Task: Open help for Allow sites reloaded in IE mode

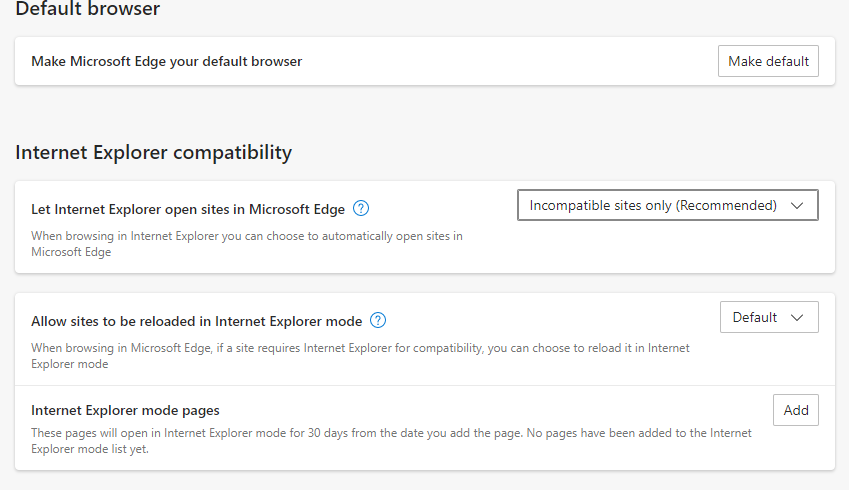Action: (378, 321)
